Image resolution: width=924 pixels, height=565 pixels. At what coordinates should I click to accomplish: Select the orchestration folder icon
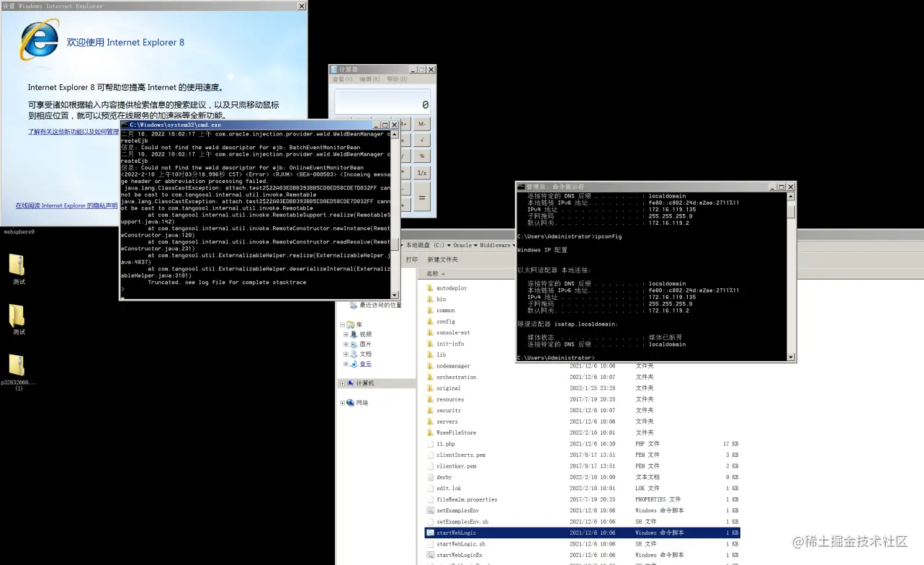(x=430, y=377)
